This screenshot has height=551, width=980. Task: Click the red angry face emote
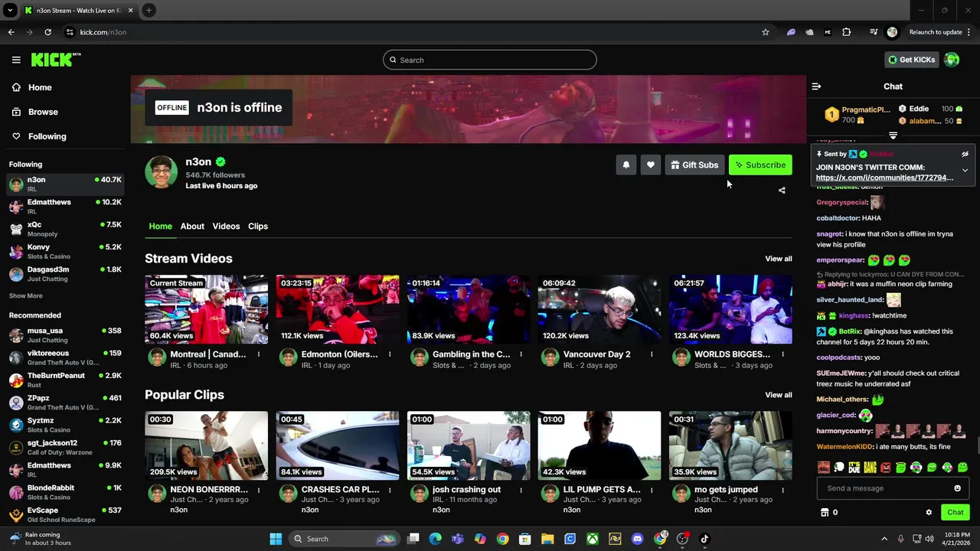click(886, 467)
